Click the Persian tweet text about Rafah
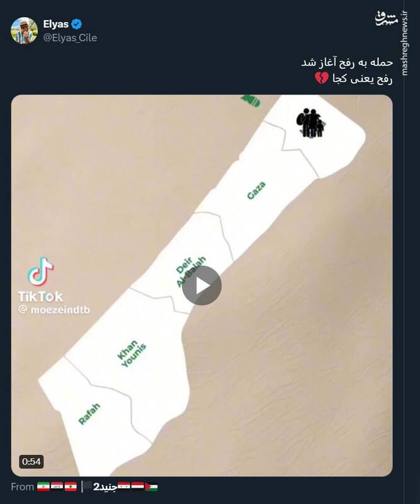 (x=347, y=71)
